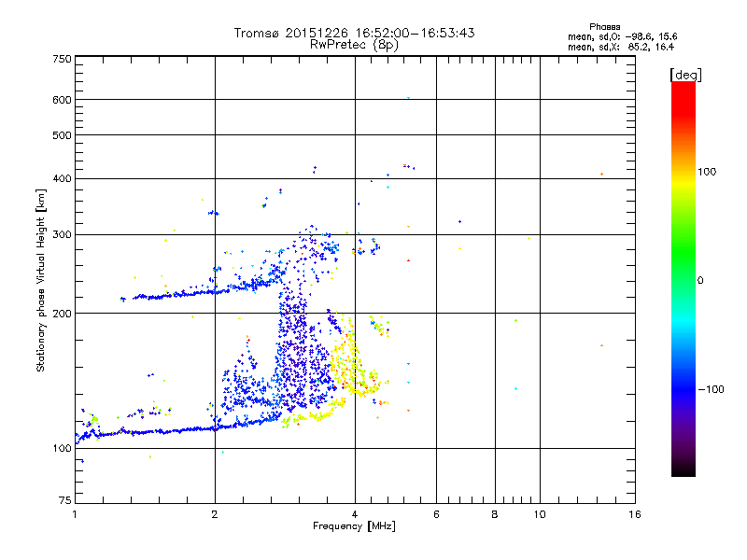The width and height of the screenshot is (747, 560).
Task: Click the 'mean, sd,X: 85.2, 16.4' line
Action: pos(621,47)
